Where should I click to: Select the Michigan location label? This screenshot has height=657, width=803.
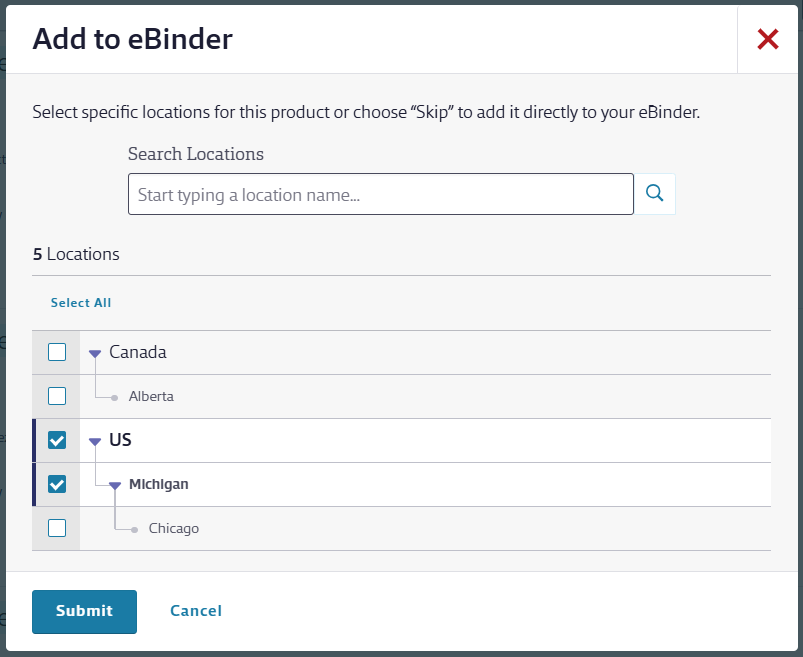(159, 484)
